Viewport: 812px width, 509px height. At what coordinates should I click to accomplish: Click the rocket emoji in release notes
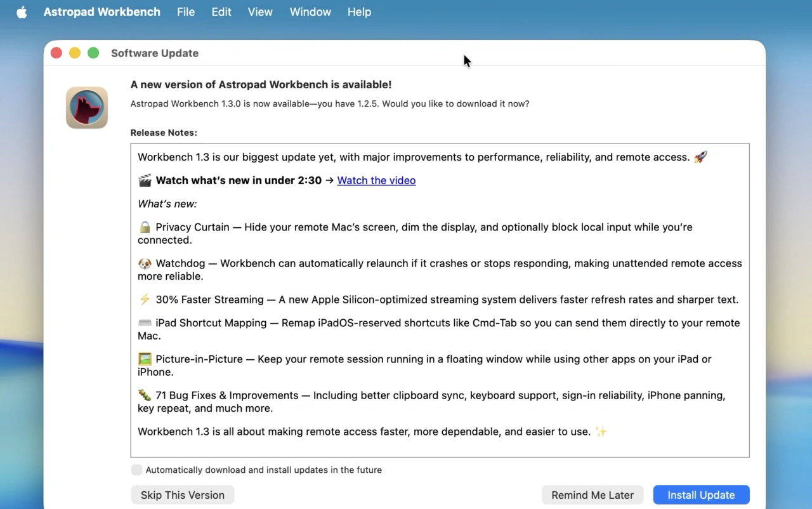tap(700, 157)
